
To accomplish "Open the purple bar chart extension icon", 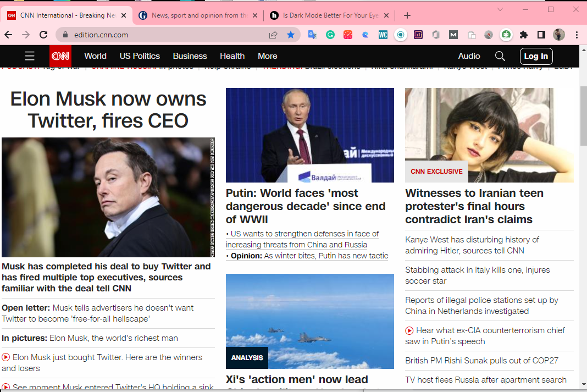I will [x=418, y=35].
